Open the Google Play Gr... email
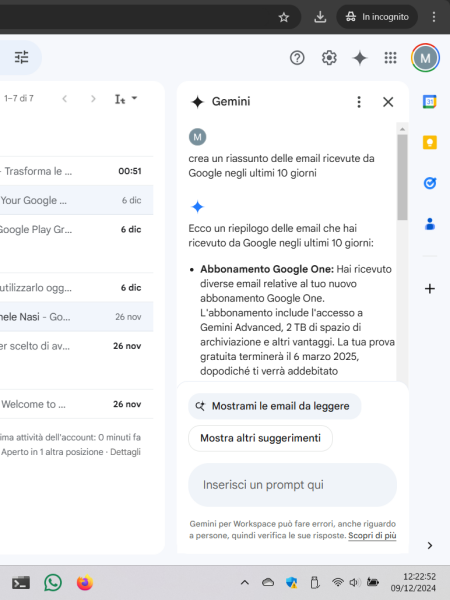Image resolution: width=450 pixels, height=600 pixels. 77,230
